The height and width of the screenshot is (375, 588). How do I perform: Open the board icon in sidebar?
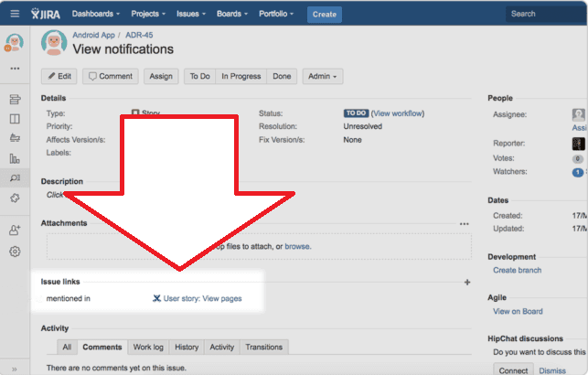[x=15, y=119]
